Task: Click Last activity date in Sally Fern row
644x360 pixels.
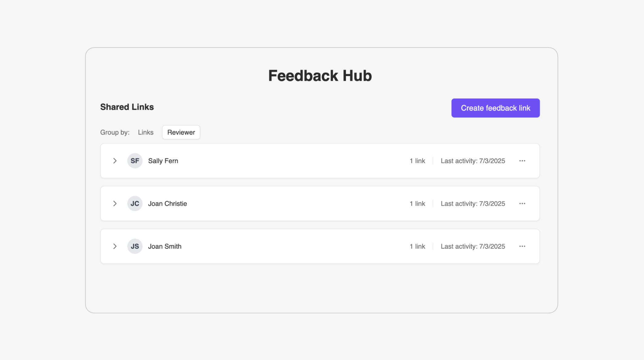Action: click(473, 161)
